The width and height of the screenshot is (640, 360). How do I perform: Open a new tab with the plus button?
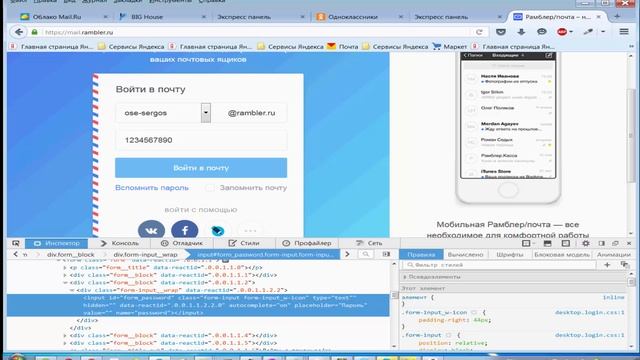click(x=617, y=16)
